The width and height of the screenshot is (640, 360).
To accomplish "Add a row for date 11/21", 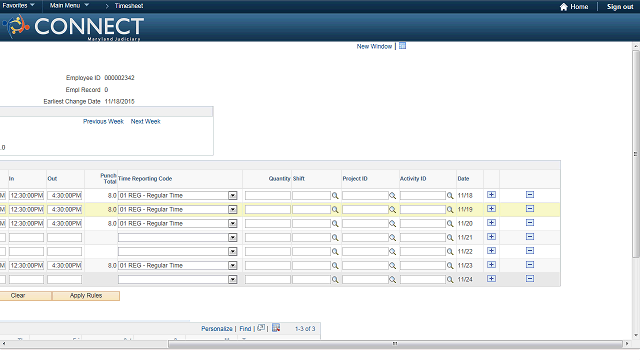I will (x=491, y=237).
